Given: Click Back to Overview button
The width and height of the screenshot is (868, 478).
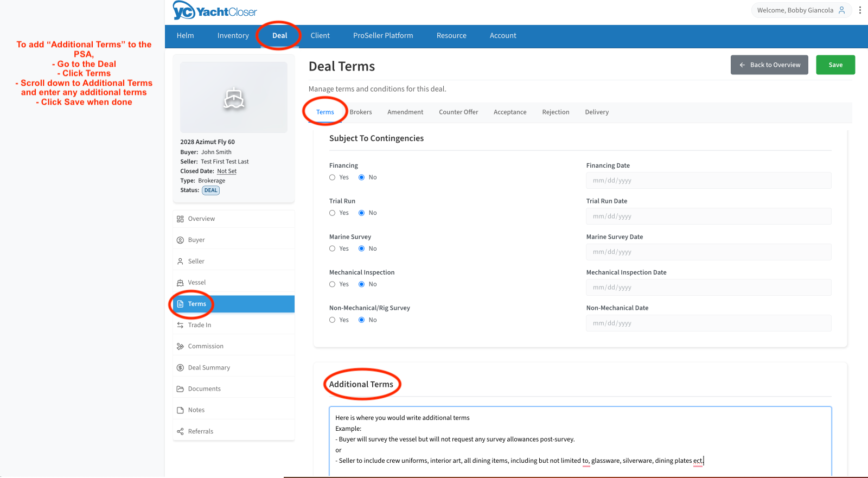Looking at the screenshot, I should [x=769, y=65].
